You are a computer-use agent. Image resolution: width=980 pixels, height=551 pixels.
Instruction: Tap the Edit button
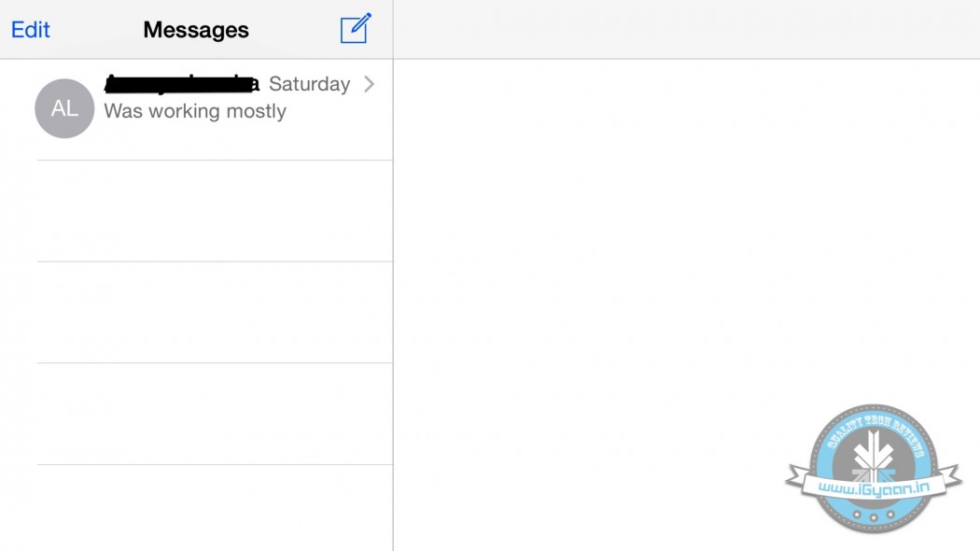click(x=31, y=30)
